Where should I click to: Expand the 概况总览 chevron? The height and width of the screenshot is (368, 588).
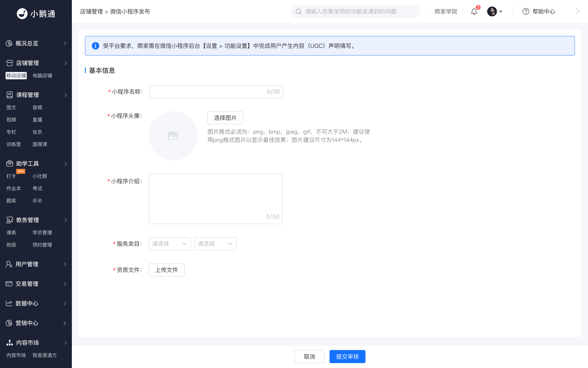coord(65,43)
